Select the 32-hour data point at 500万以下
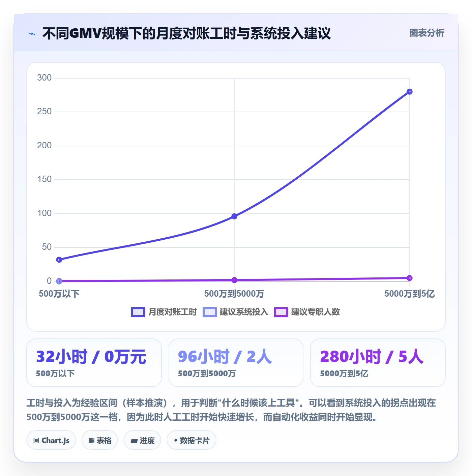Viewport: 472px width, 476px height. pyautogui.click(x=59, y=260)
